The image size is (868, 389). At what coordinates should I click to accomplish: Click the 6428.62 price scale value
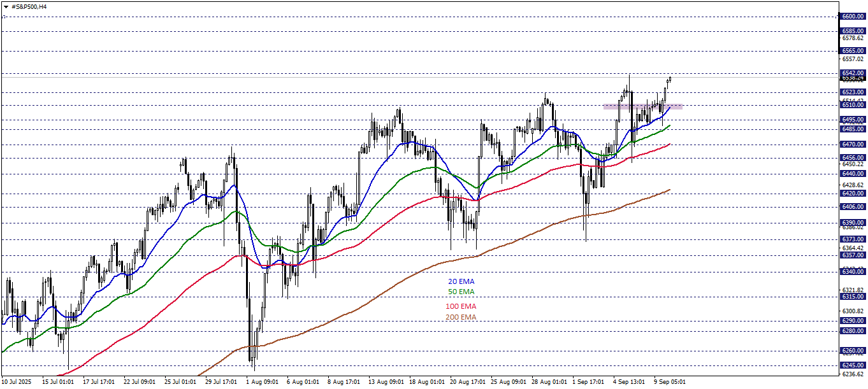(853, 185)
